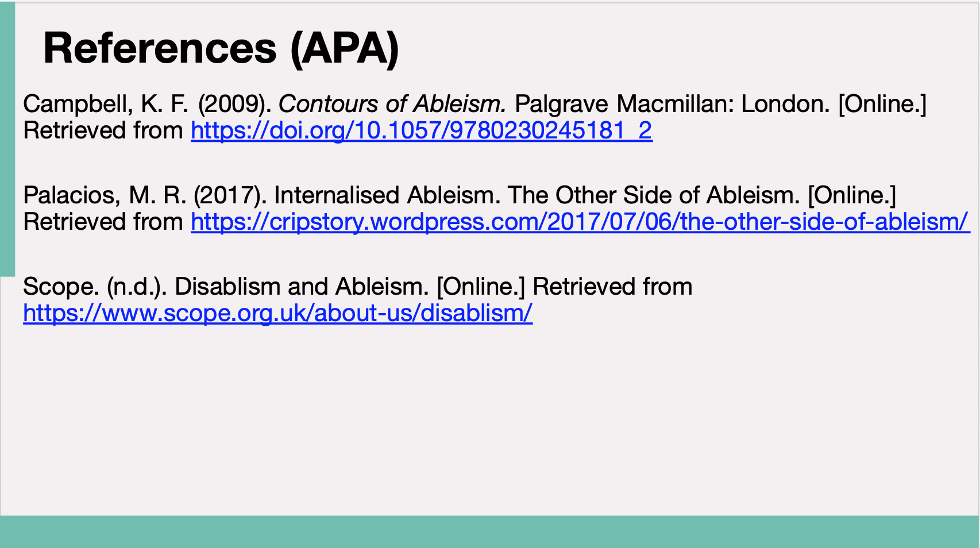Click "[Online.]" in the Palacios reference
The width and height of the screenshot is (980, 548).
pyautogui.click(x=852, y=195)
